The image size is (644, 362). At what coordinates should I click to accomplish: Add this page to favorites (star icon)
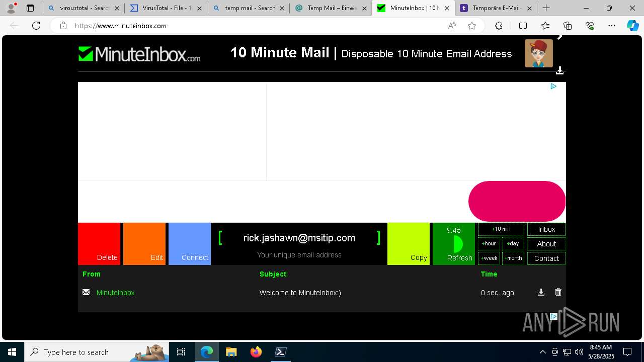(472, 26)
